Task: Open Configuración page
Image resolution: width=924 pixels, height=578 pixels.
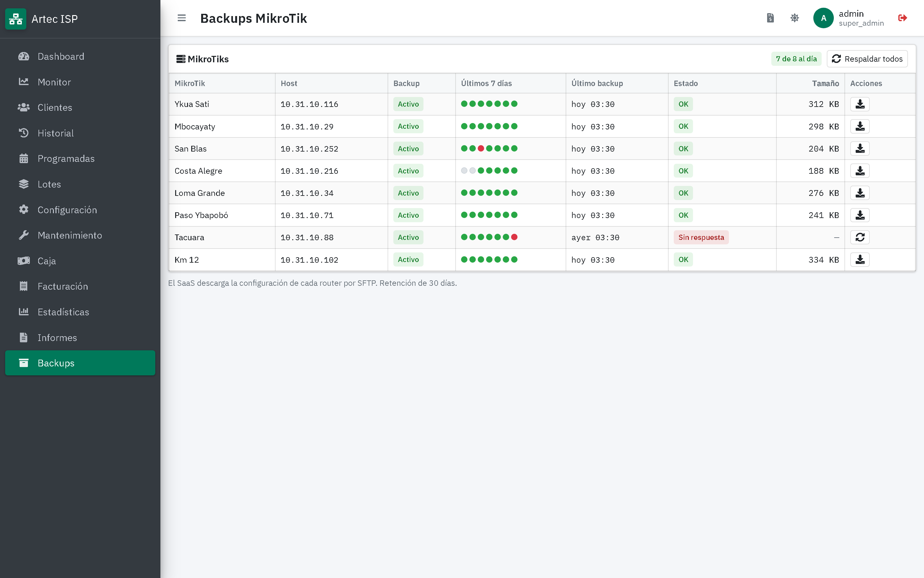Action: pyautogui.click(x=80, y=209)
